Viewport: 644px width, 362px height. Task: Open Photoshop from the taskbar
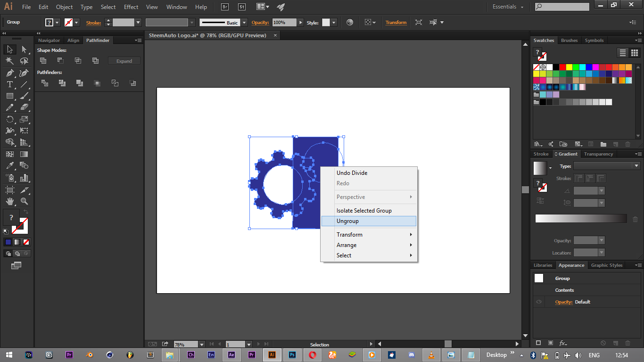tap(292, 355)
